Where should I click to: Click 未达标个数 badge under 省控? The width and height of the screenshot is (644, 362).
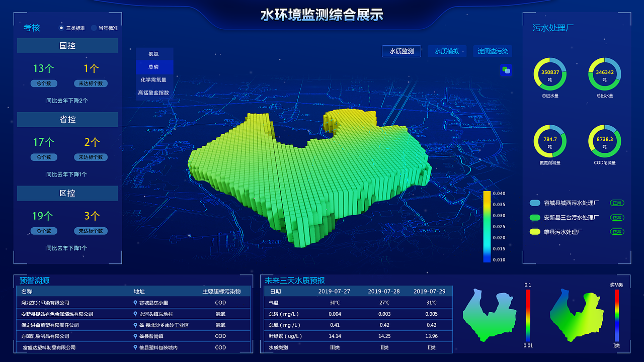tap(91, 157)
